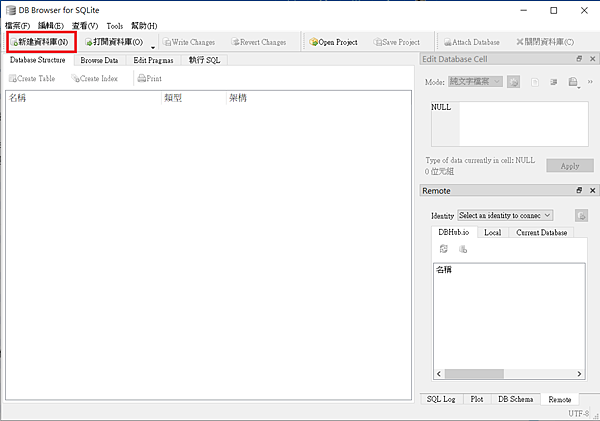Click the word wrap icon in cell editor
600x421 pixels.
click(554, 82)
